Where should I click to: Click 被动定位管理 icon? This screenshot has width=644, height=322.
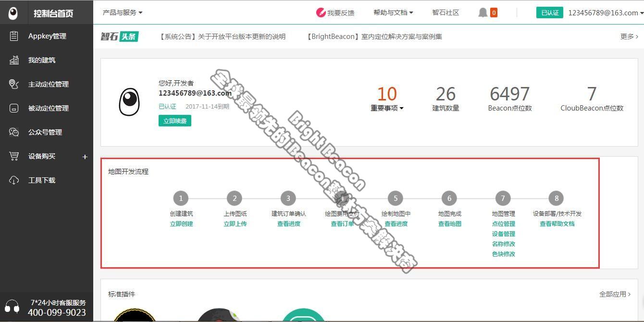(x=14, y=108)
